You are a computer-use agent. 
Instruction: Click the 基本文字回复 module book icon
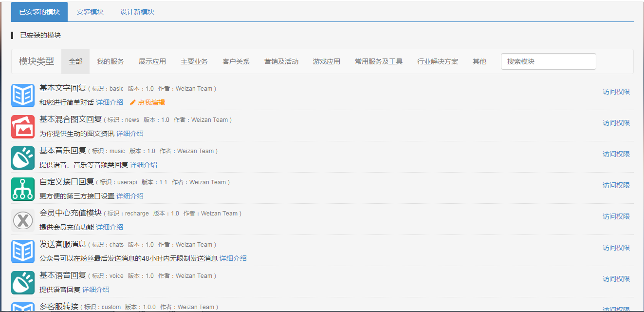click(x=23, y=95)
